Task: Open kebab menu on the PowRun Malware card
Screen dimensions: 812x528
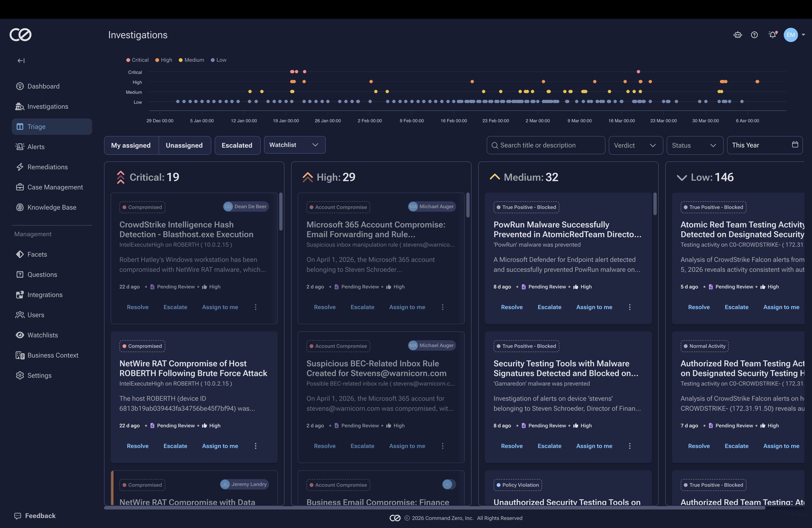Action: pyautogui.click(x=629, y=307)
